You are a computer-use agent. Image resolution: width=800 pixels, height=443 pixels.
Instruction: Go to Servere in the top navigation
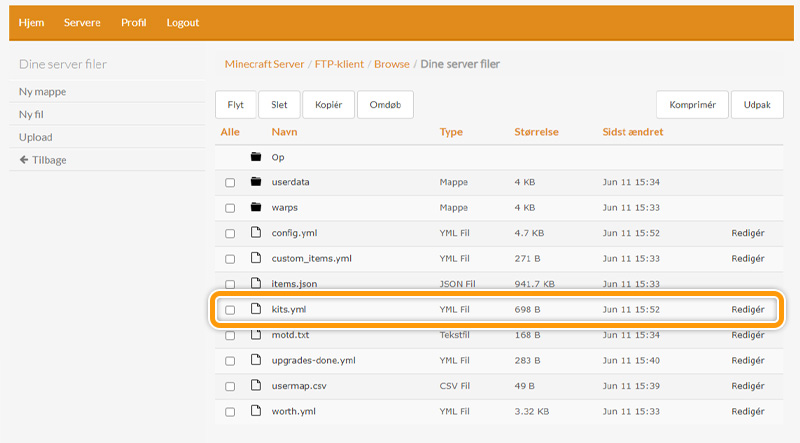(82, 22)
